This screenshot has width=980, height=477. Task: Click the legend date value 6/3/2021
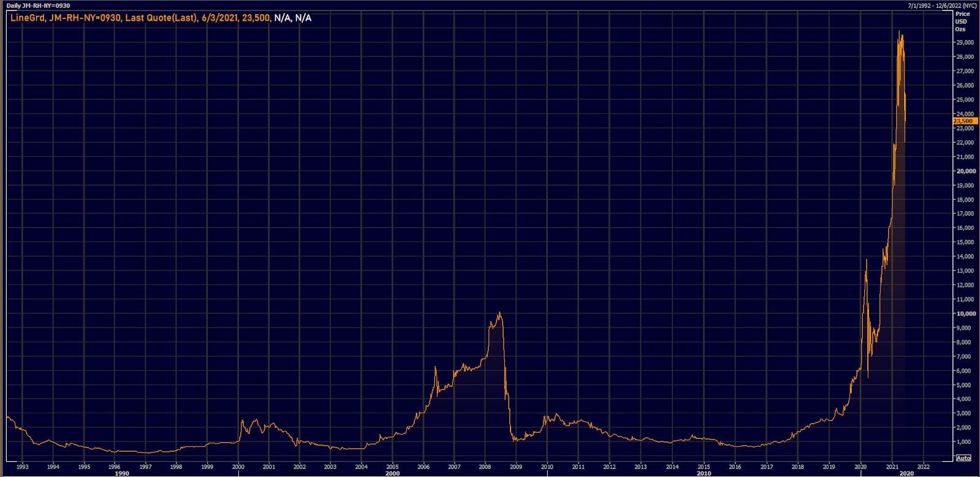point(219,18)
